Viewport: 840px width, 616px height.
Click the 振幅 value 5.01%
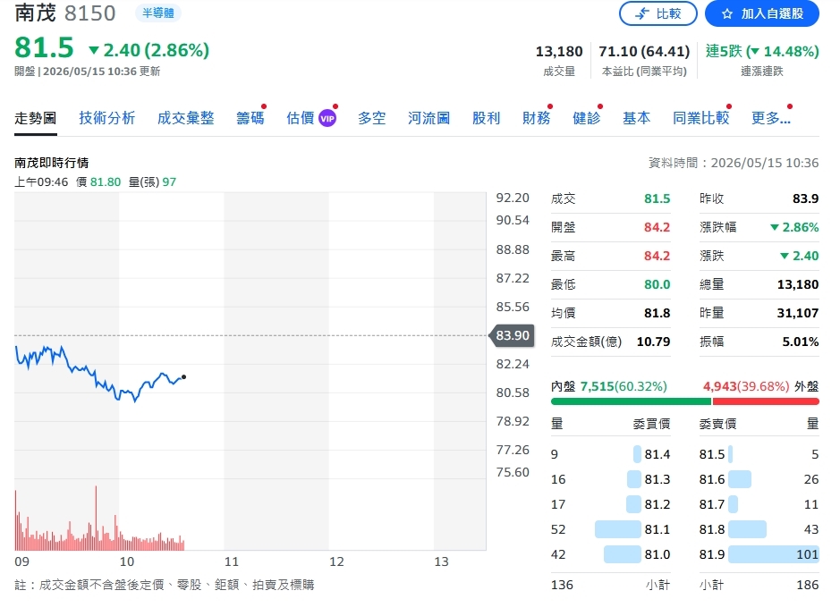(x=801, y=342)
